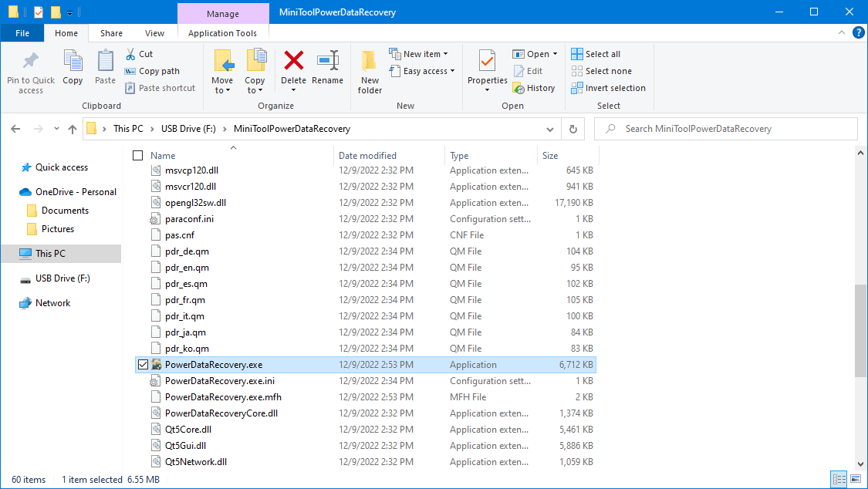Customize Quick Access Toolbar dropdown
Image resolution: width=868 pixels, height=489 pixels.
(69, 12)
